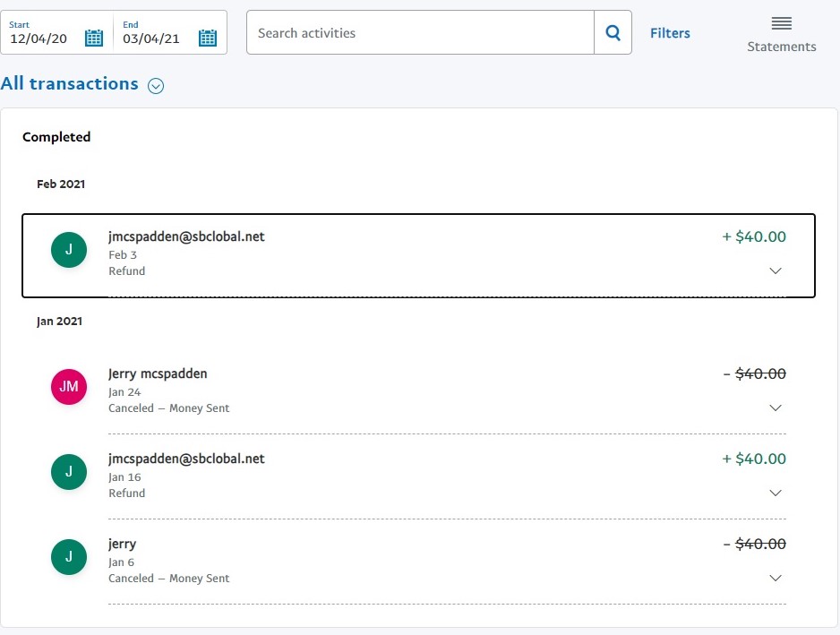This screenshot has width=840, height=635.
Task: Click the Jan 2021 month heading
Action: 59,321
